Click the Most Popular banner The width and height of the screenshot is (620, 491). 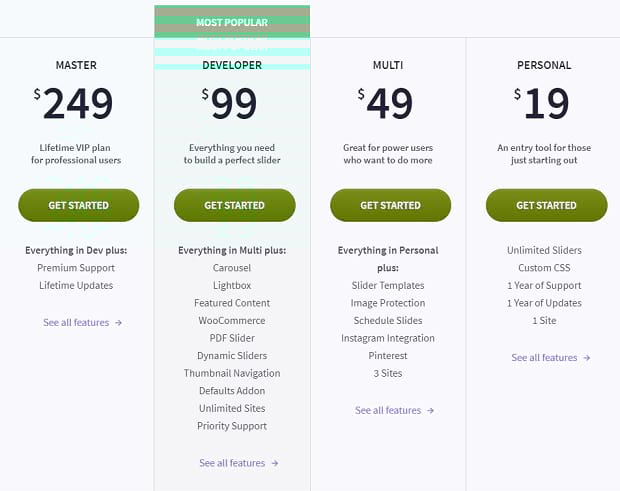[232, 22]
